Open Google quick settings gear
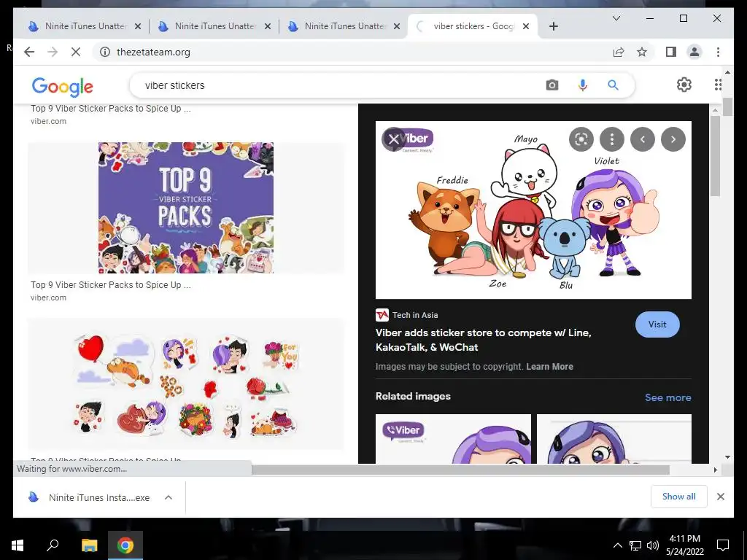 point(684,85)
